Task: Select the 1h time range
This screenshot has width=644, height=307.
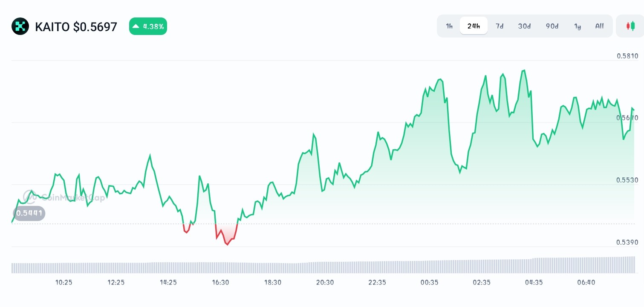Action: coord(449,26)
